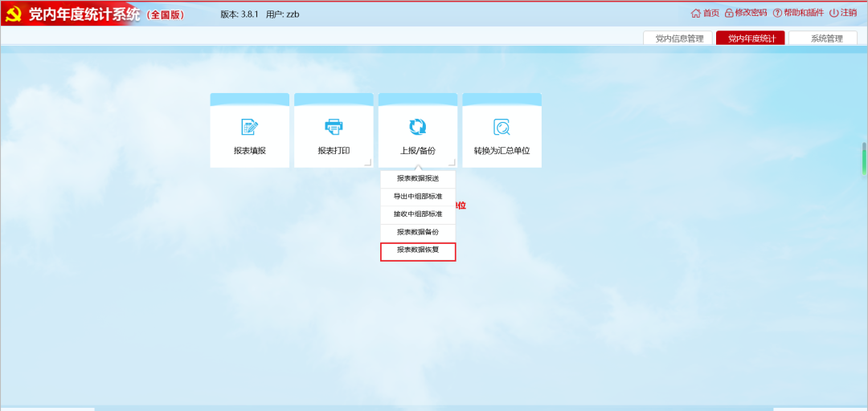This screenshot has width=868, height=411.
Task: Click the lock icon beside 修改密码
Action: click(729, 14)
